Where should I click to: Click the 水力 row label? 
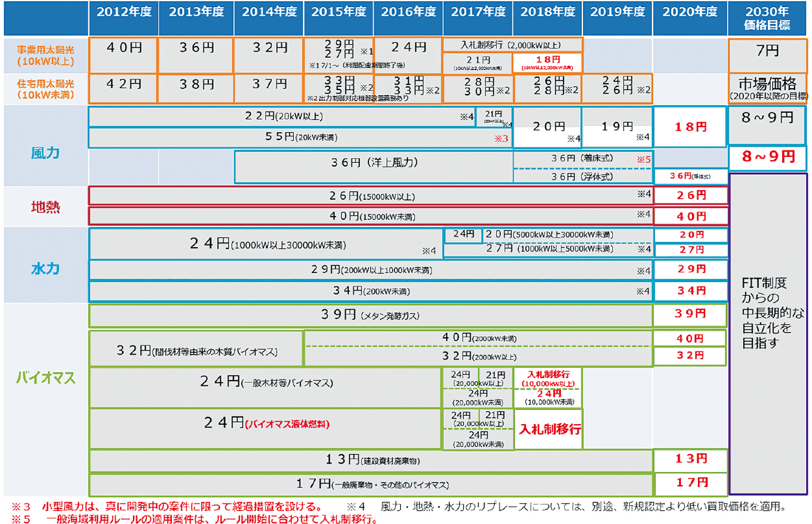(x=45, y=269)
